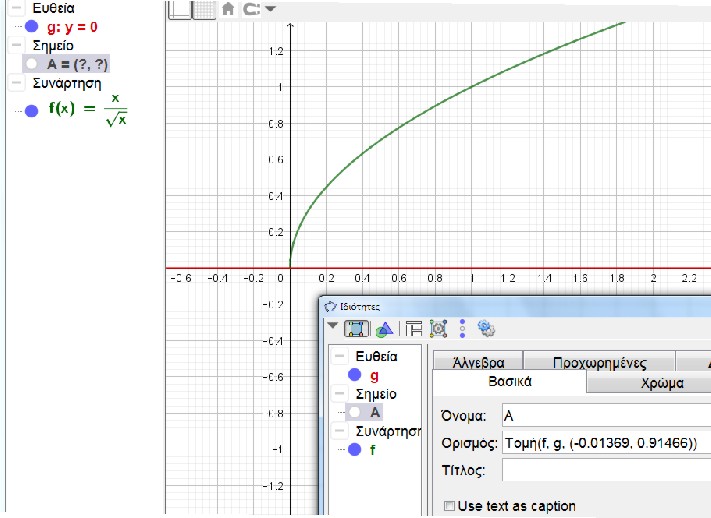Collapse Ευθεία node in Properties tree
This screenshot has height=518, width=711.
339,356
